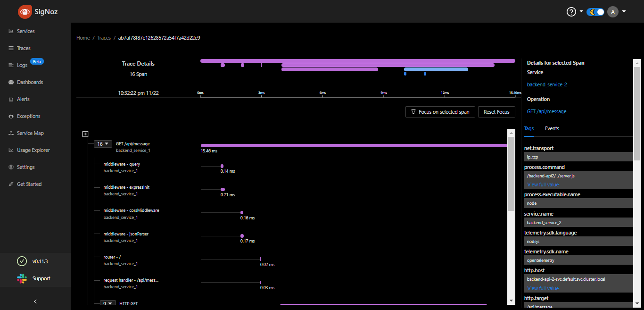Screen dimensions: 644x310
Task: Expand all spans with the plus box
Action: point(85,134)
